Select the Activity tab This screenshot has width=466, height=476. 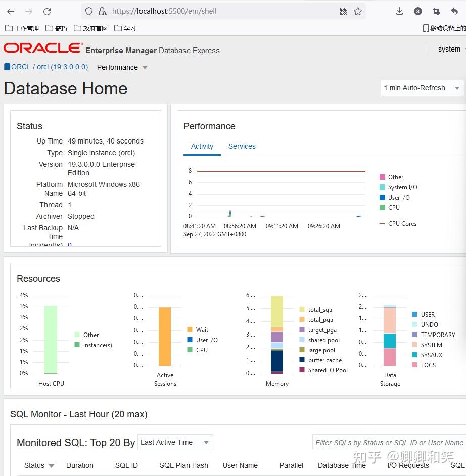(202, 146)
